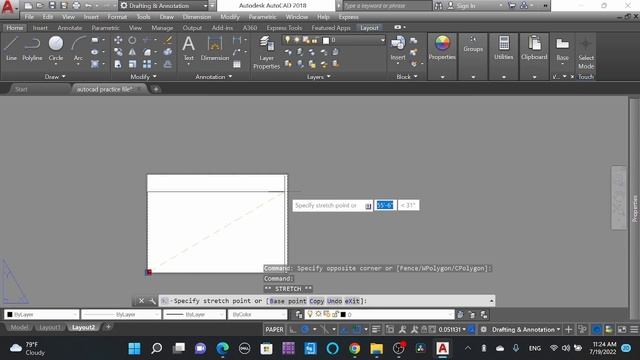Click the Explode tool in Modify panel
Screen dimensions: 640x360
(x=168, y=52)
